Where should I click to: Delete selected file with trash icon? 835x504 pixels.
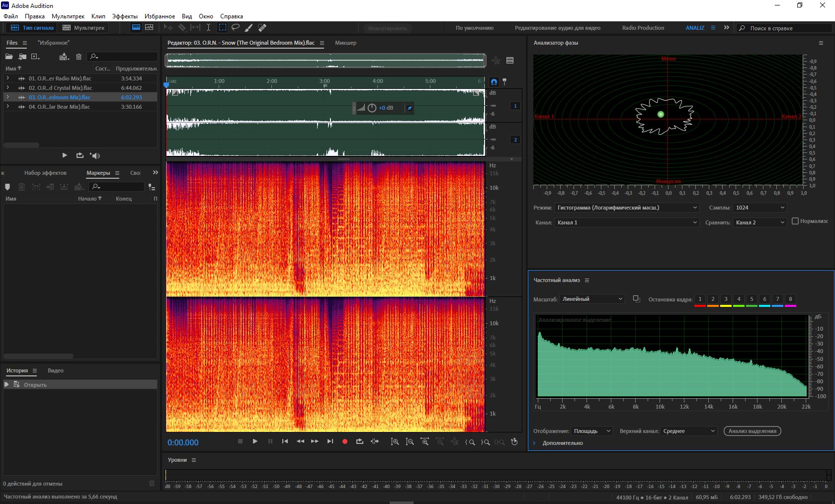coord(79,57)
